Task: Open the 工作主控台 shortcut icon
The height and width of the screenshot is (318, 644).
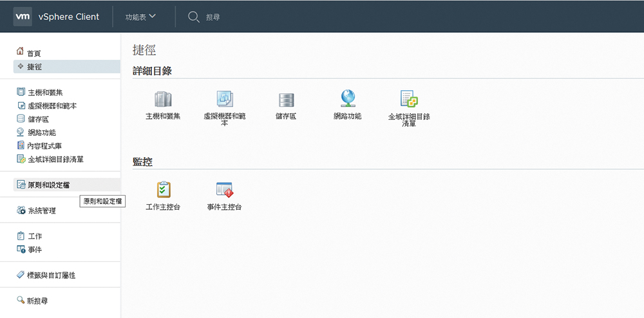Action: [x=164, y=189]
